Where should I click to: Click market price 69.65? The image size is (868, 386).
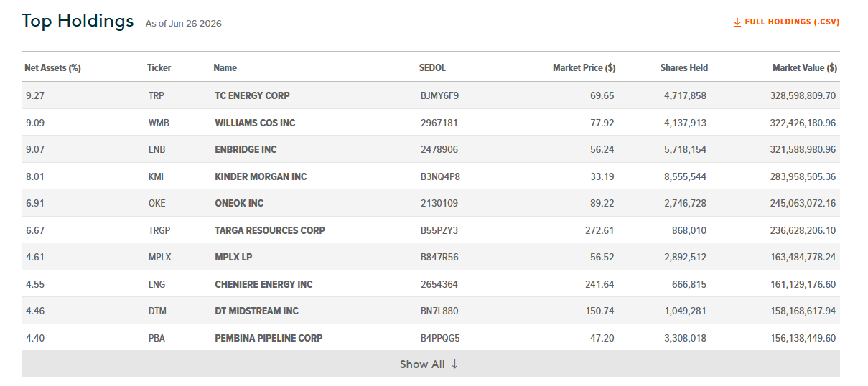pyautogui.click(x=602, y=95)
